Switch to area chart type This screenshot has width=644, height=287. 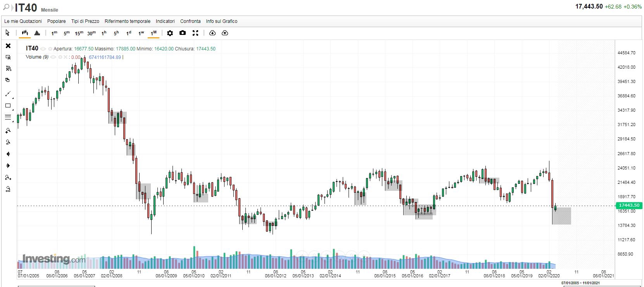[x=37, y=33]
